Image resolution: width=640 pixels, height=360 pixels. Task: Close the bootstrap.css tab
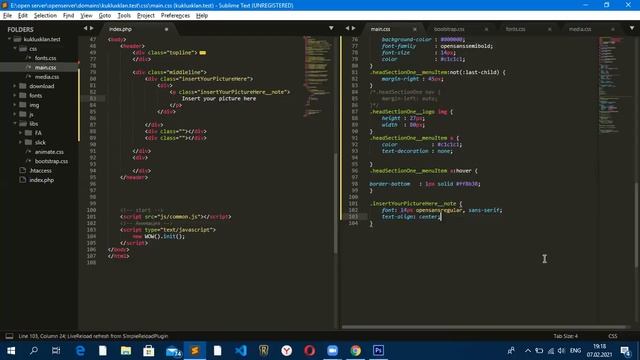coord(486,29)
